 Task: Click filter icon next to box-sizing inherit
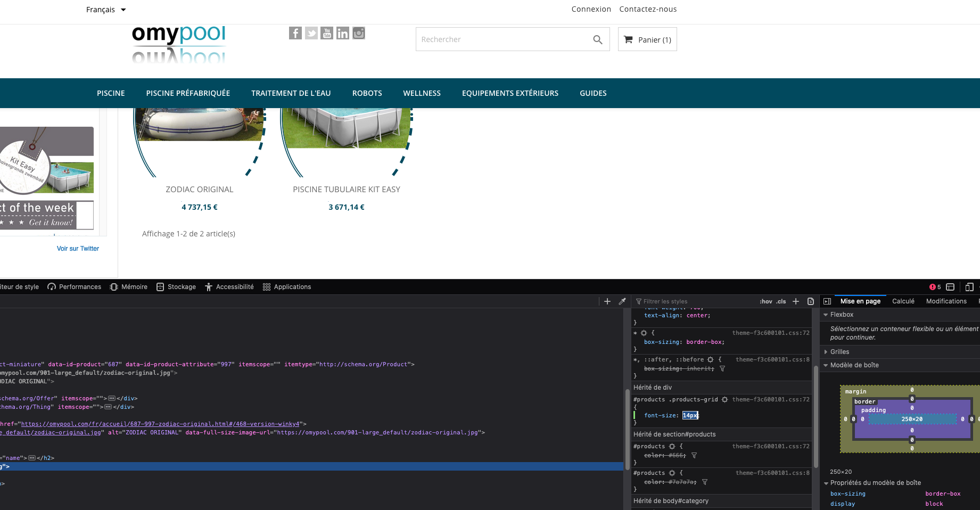(x=722, y=368)
